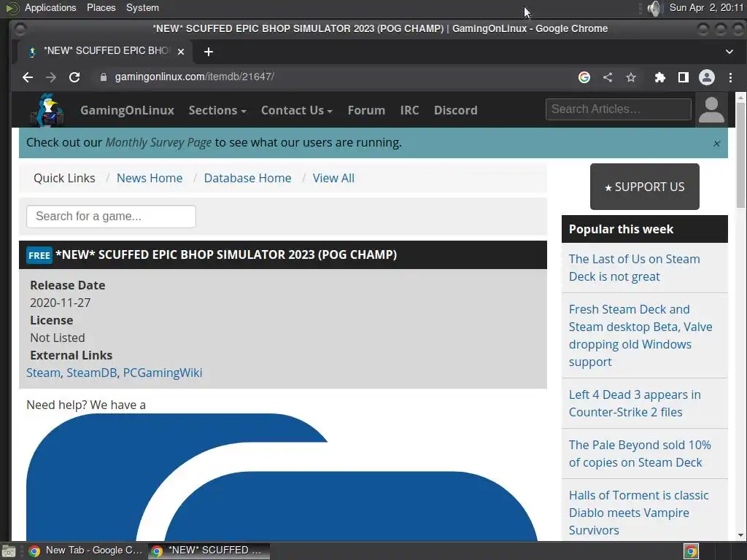The image size is (747, 560).
Task: Click the large blue help image
Action: (282, 477)
